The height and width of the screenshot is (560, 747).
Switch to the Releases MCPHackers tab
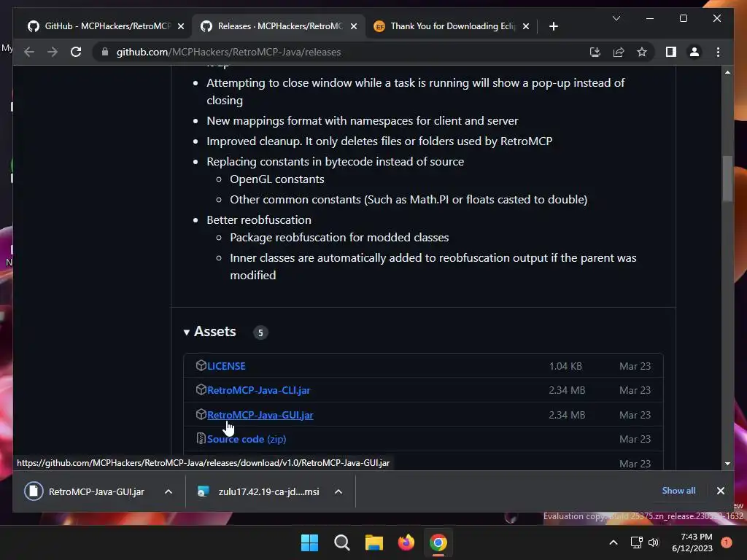coord(279,26)
